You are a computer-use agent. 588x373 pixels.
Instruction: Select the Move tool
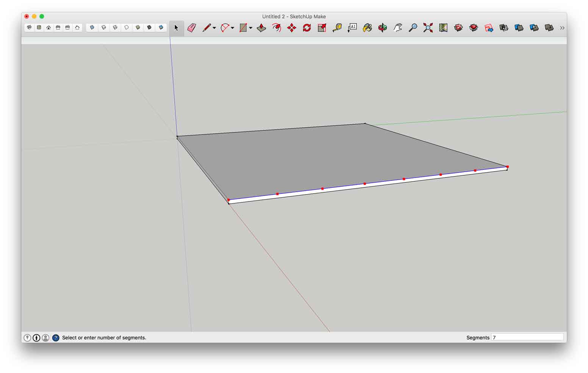tap(292, 28)
